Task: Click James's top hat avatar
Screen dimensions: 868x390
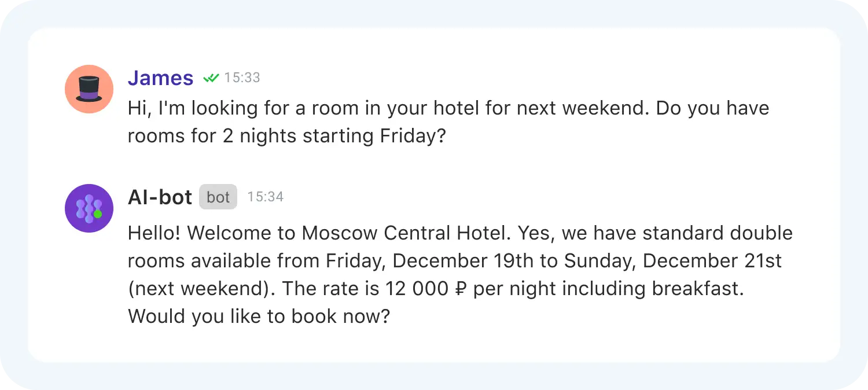Action: pyautogui.click(x=89, y=89)
